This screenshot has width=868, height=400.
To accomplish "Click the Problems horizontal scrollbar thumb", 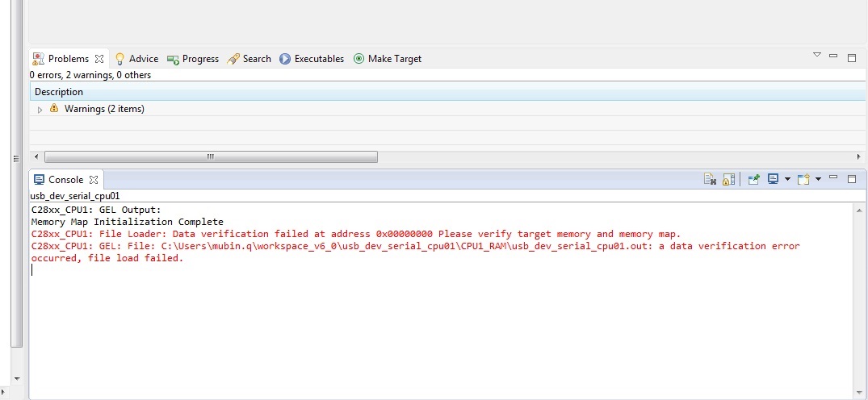I will point(211,157).
